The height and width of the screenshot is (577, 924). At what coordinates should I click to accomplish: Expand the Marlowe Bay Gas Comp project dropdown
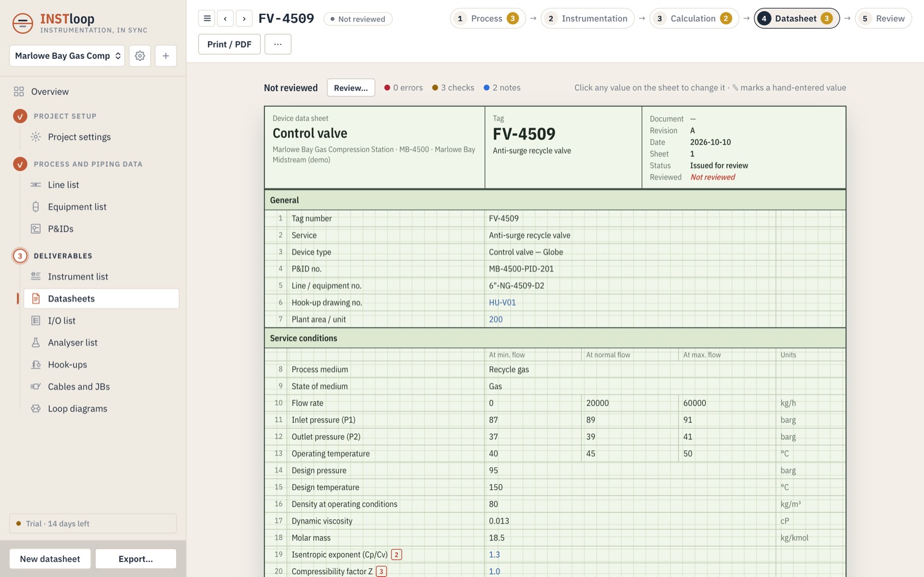pos(67,55)
